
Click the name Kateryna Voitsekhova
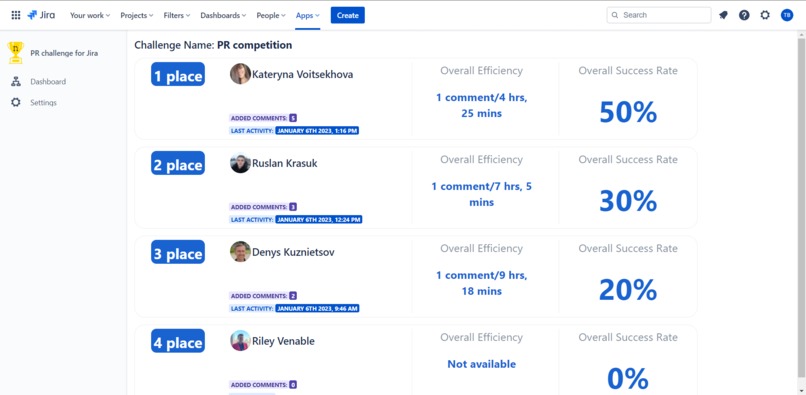coord(302,75)
